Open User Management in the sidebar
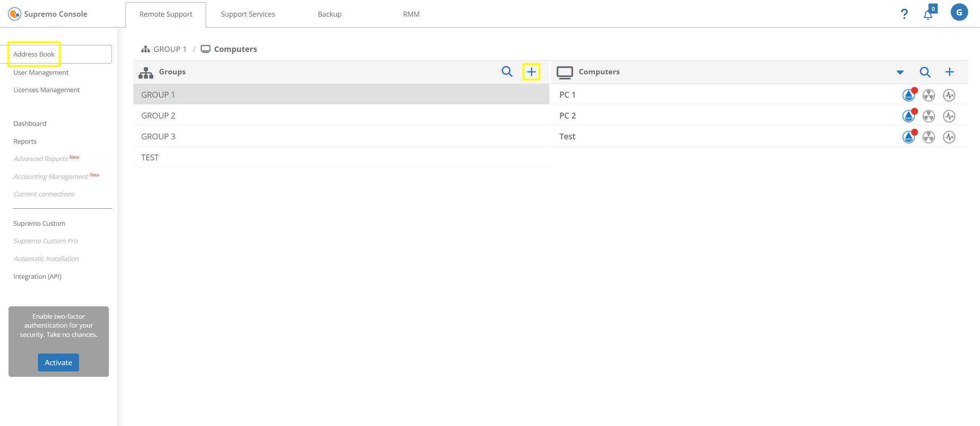Viewport: 980px width, 426px height. 41,72
